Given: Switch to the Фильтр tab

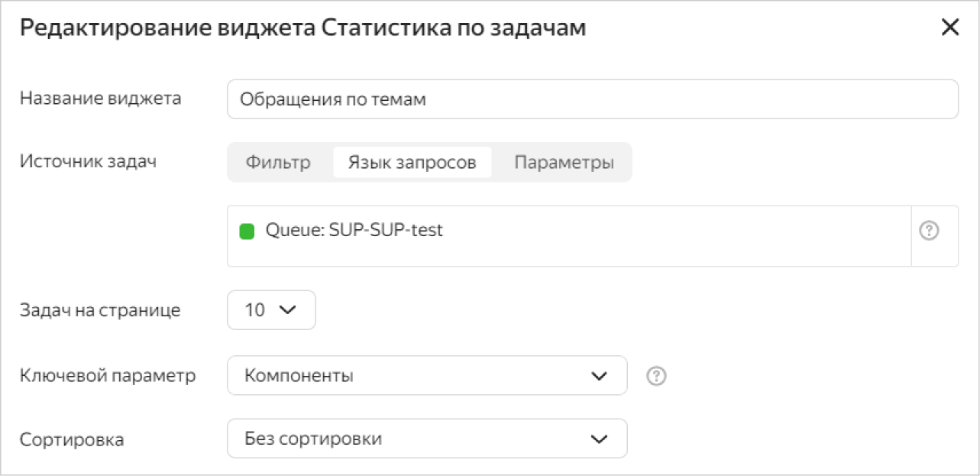Looking at the screenshot, I should click(278, 163).
